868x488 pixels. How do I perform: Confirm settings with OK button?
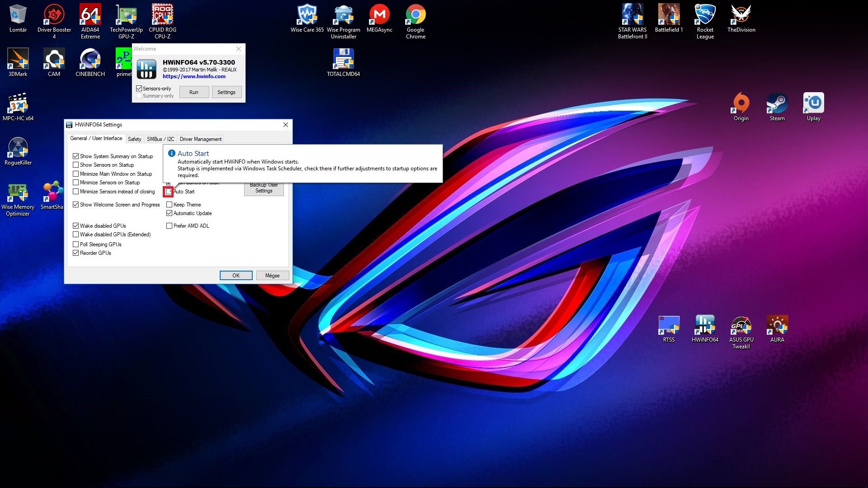236,276
